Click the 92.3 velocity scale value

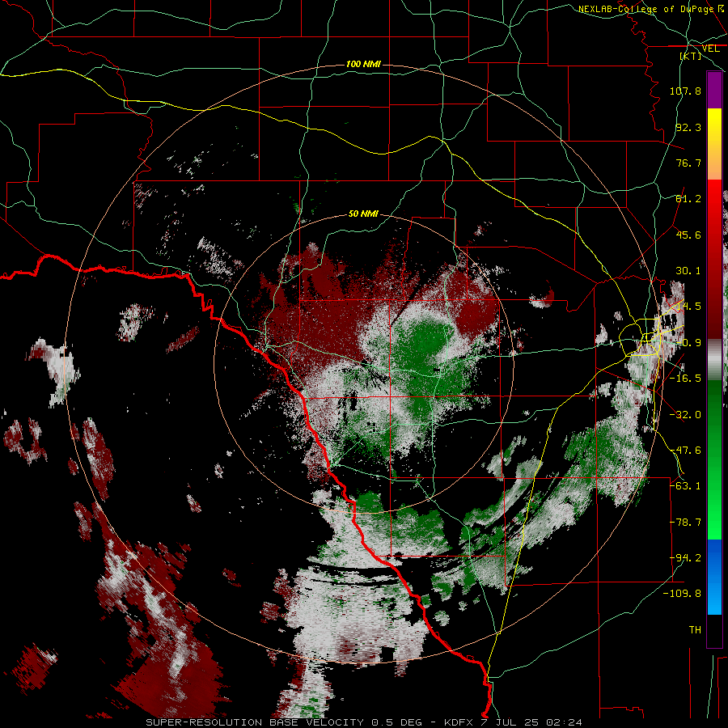688,127
